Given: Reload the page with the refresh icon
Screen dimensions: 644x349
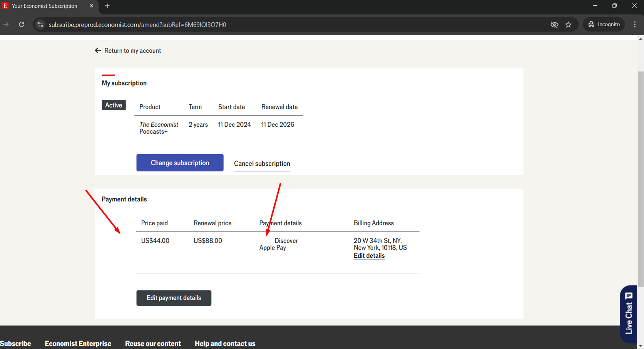Looking at the screenshot, I should pos(22,24).
